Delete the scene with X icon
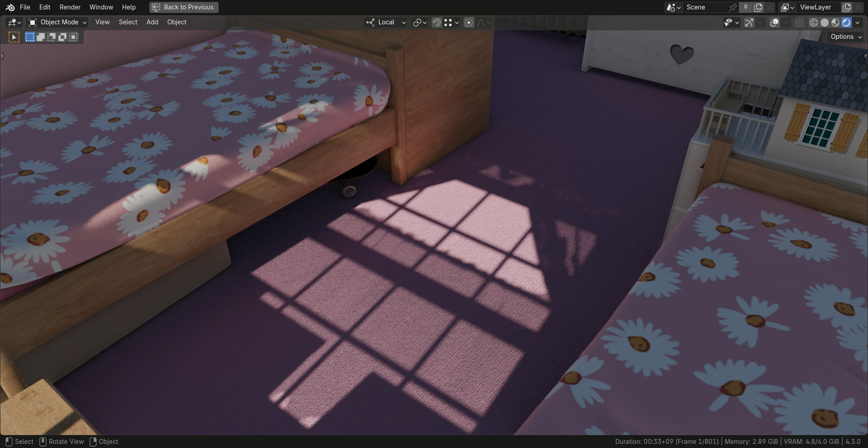The image size is (868, 448). click(x=769, y=7)
